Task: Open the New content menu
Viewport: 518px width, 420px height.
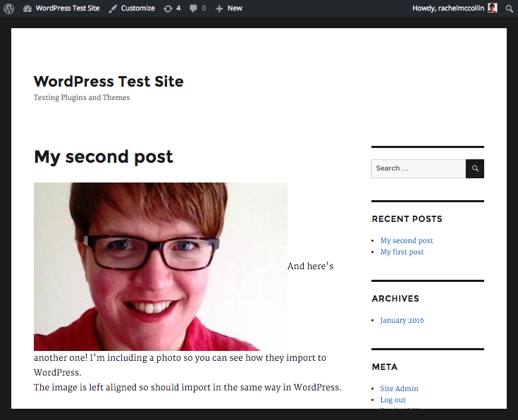Action: pos(235,8)
